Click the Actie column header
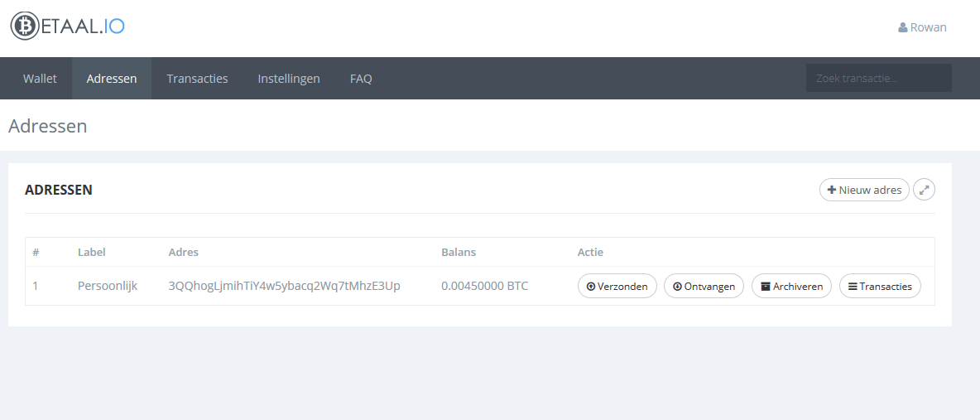Image resolution: width=980 pixels, height=420 pixels. pos(590,253)
